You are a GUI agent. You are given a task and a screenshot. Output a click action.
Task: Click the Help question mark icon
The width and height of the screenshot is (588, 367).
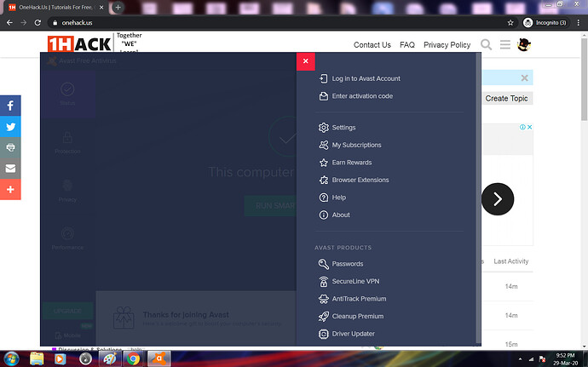pos(323,198)
